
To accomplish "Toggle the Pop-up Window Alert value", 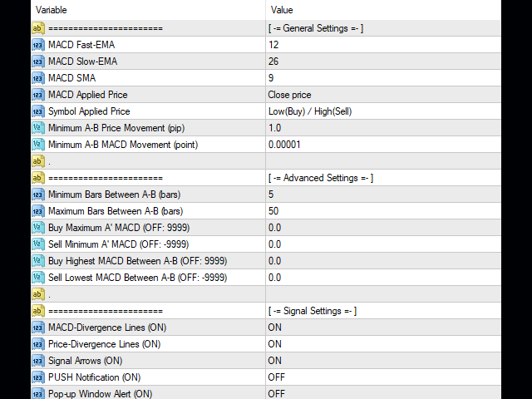I will (x=383, y=393).
